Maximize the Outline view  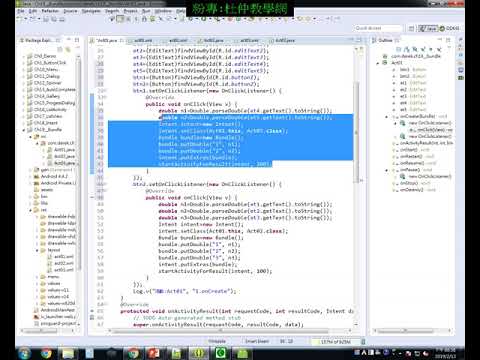[448, 40]
